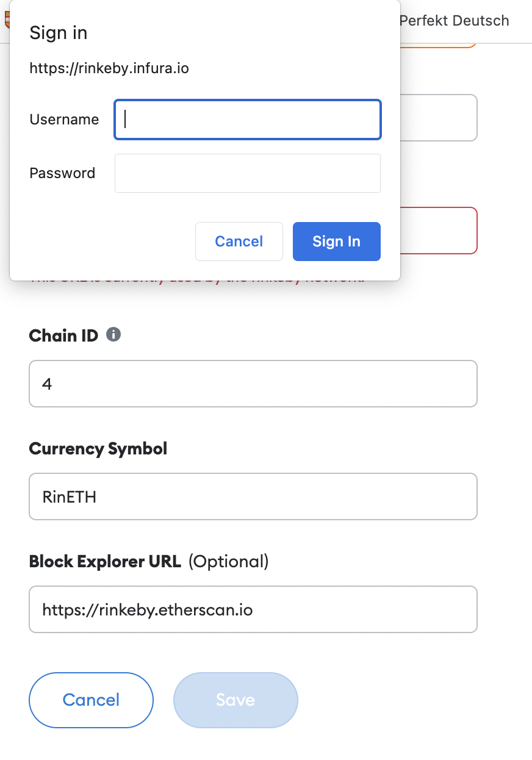Click the Currency Symbol heading

98,449
